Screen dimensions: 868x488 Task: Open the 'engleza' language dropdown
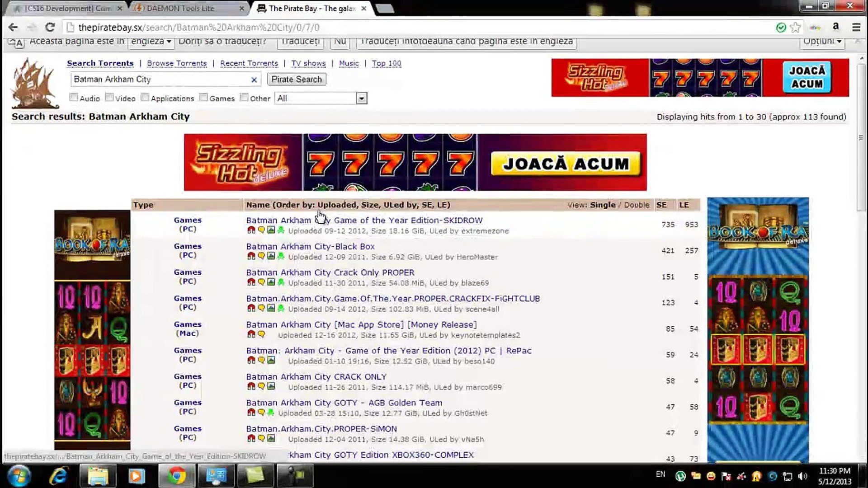151,42
